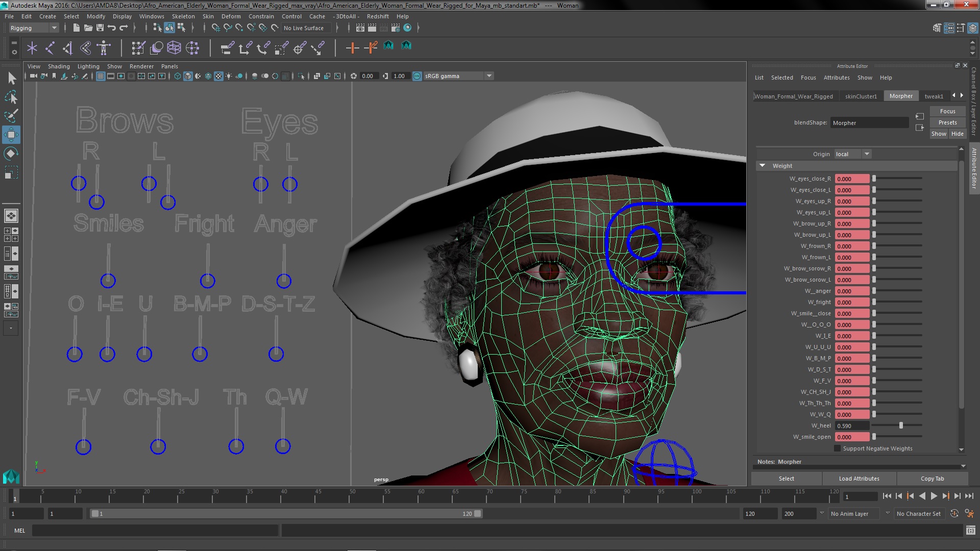Screen dimensions: 980x551
Task: Toggle the viewport film gate icon
Action: (x=111, y=76)
